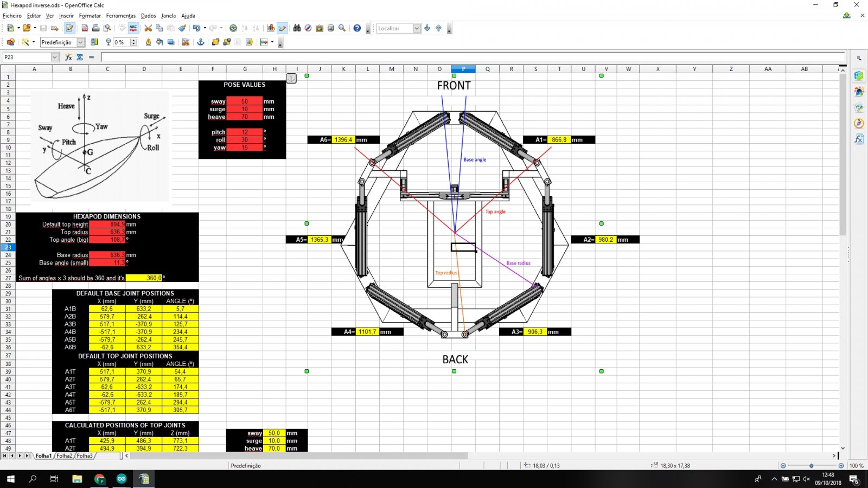
Task: Click the Find & Replace binoculars icon
Action: click(297, 28)
